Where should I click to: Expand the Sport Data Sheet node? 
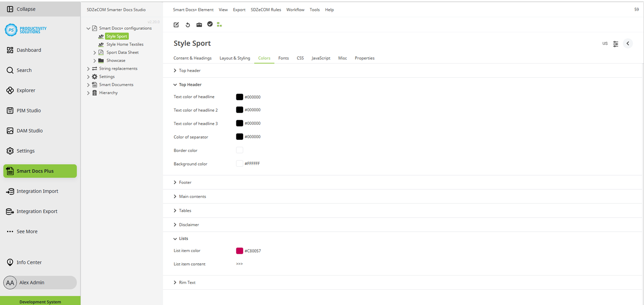(95, 52)
